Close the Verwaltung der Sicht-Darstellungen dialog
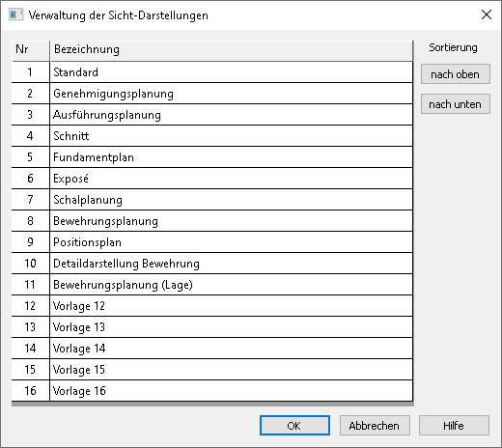 click(x=487, y=14)
